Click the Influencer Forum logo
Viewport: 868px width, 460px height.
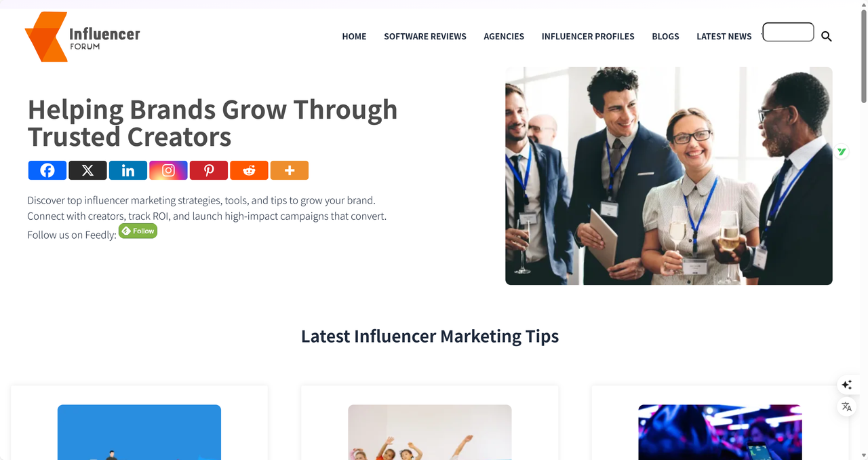click(83, 37)
